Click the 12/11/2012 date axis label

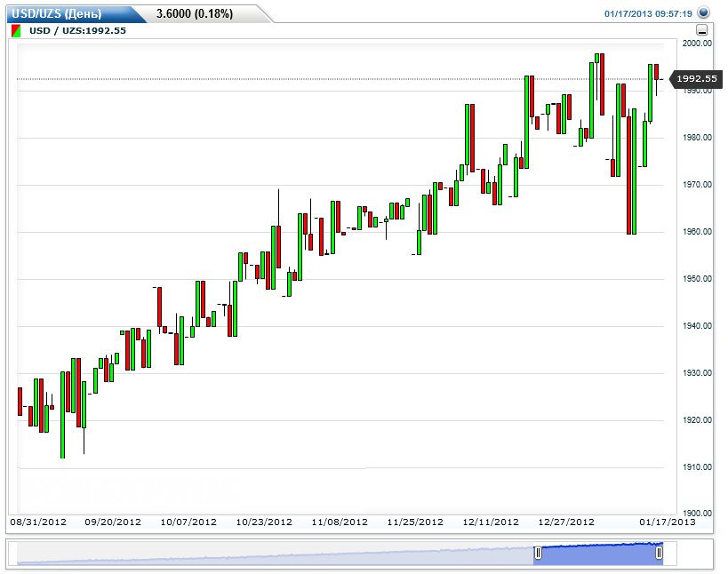(491, 522)
